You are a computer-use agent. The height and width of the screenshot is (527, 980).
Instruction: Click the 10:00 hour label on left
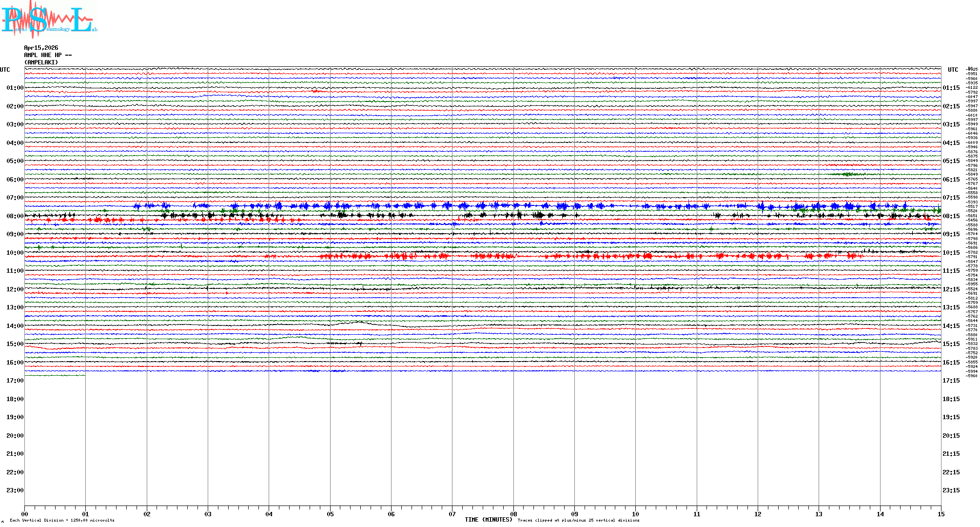15,253
